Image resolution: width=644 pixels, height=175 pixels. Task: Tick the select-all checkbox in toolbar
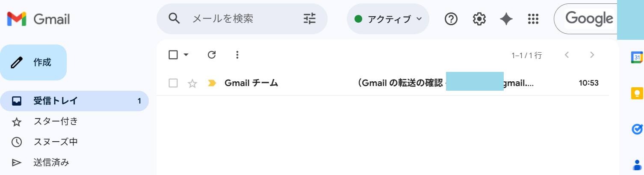[x=173, y=55]
